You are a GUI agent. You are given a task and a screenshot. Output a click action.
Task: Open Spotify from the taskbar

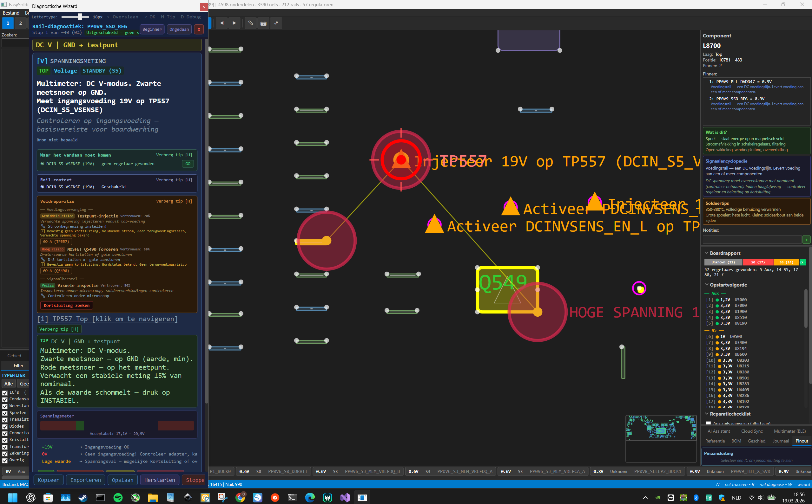(x=118, y=497)
